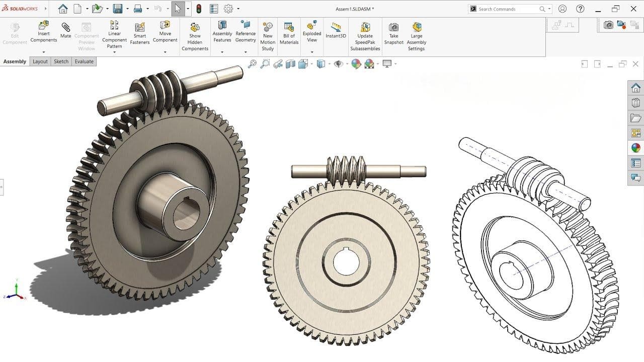Image resolution: width=644 pixels, height=362 pixels.
Task: Open File Properties list icon
Action: tap(214, 9)
